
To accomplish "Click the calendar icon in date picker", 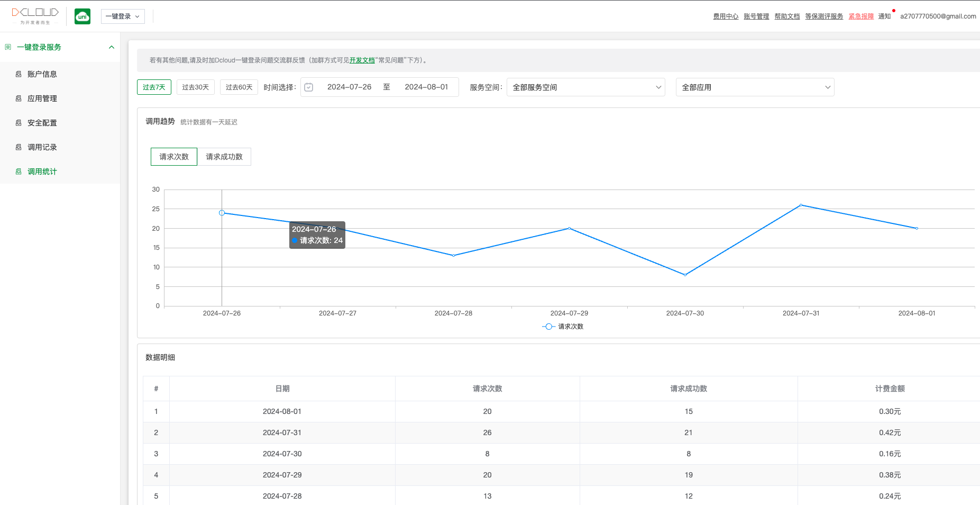I will coord(309,87).
